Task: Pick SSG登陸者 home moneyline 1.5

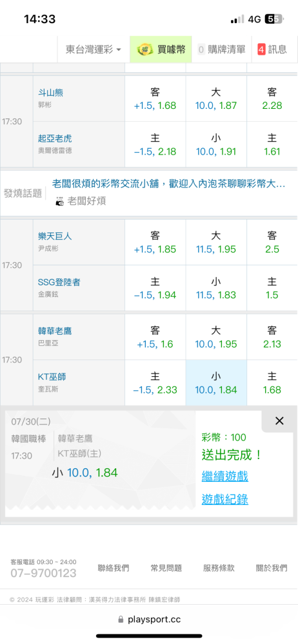Action: tap(272, 288)
